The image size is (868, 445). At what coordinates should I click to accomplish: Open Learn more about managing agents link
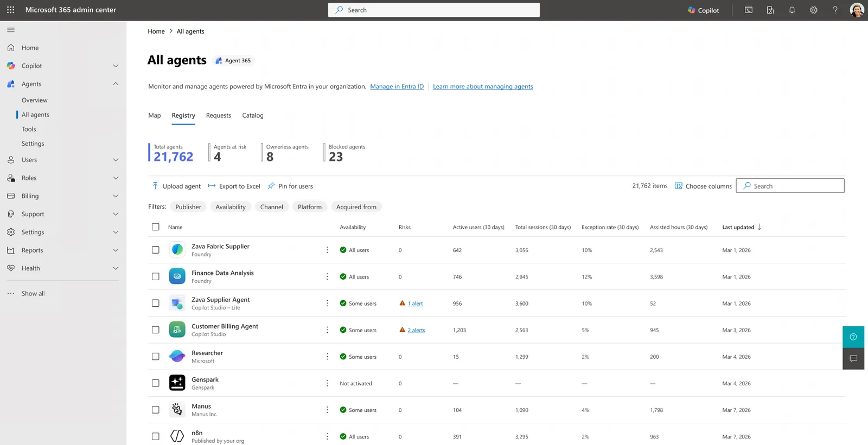[x=483, y=86]
